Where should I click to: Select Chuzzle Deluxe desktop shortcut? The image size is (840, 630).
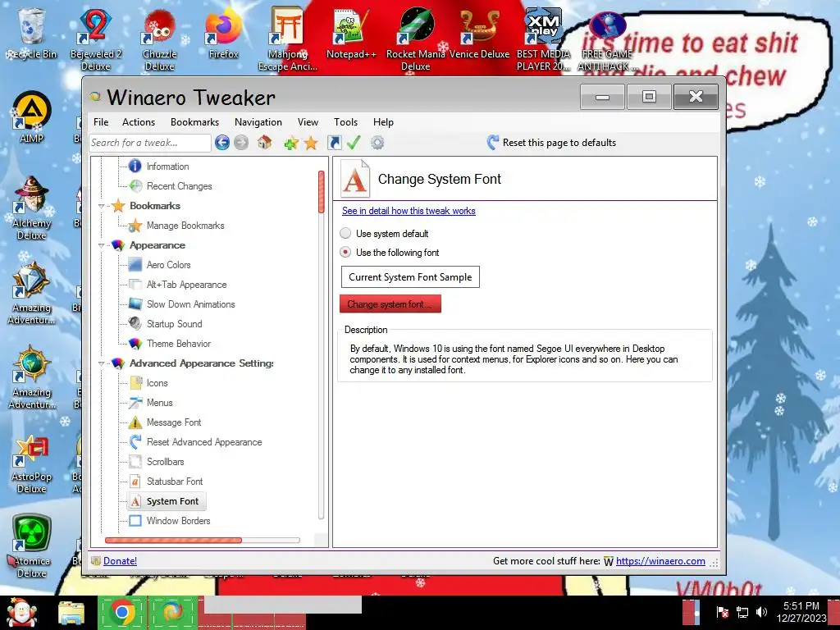pos(159,40)
